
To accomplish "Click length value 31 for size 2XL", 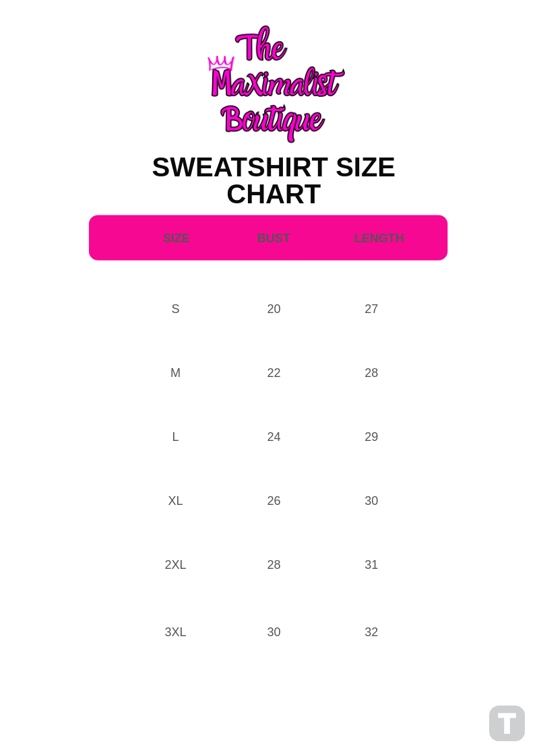I will pos(371,565).
